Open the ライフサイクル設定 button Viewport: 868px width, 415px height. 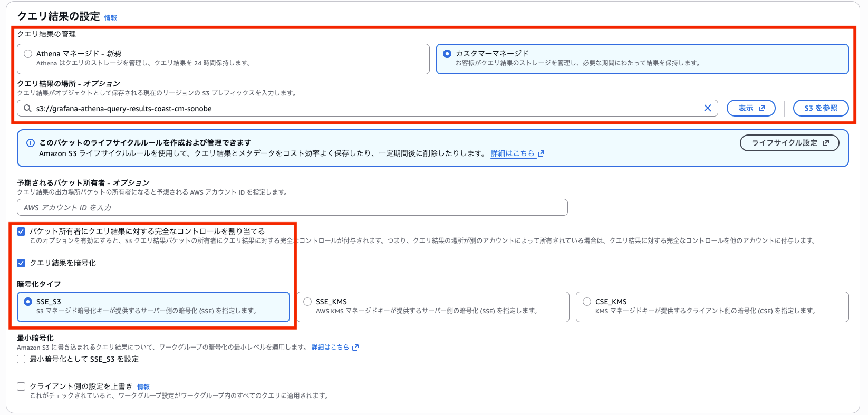pyautogui.click(x=789, y=143)
